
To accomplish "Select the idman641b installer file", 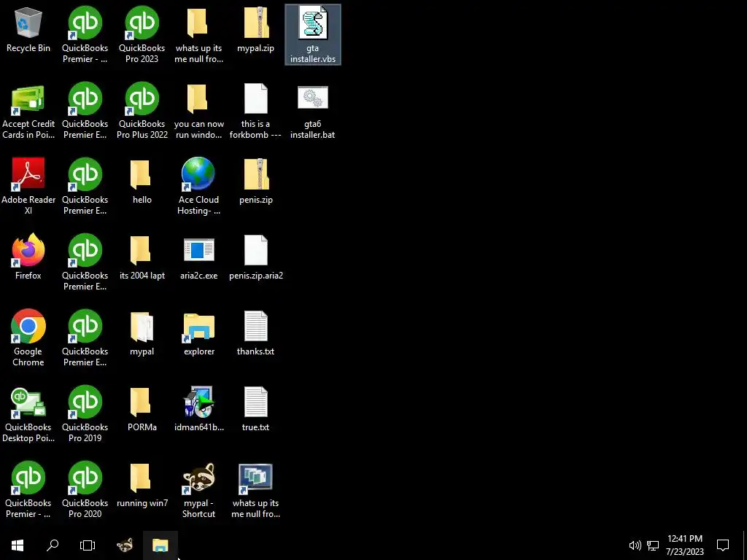I will click(198, 410).
